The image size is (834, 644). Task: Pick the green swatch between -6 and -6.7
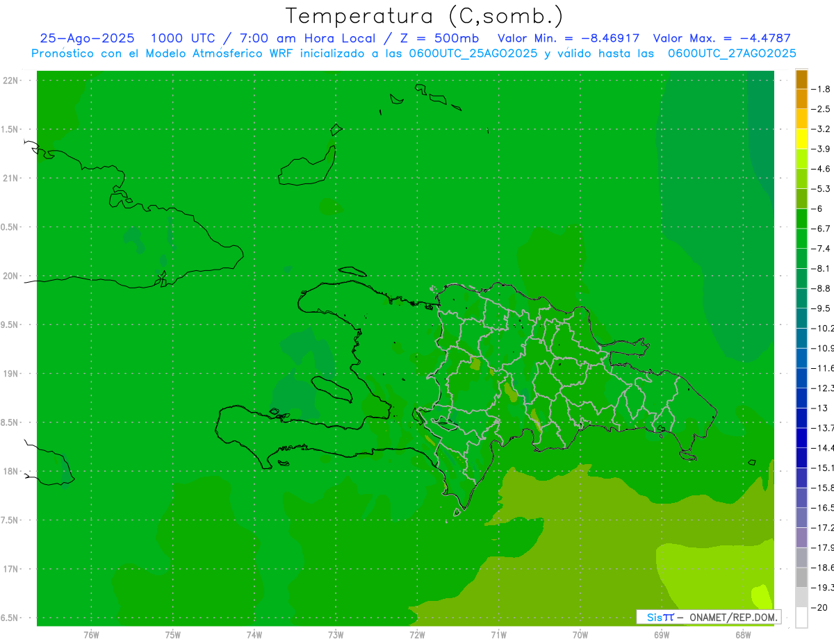click(x=801, y=219)
